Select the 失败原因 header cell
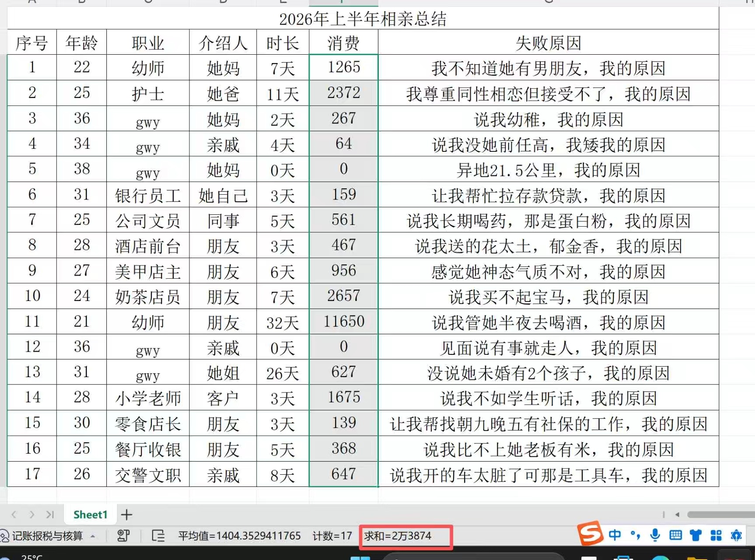Screen dimensions: 755x560 [x=549, y=42]
